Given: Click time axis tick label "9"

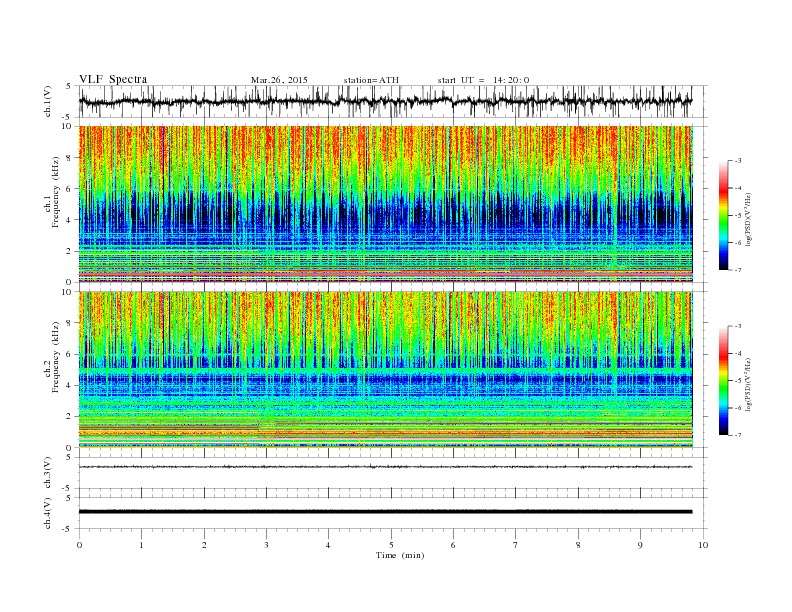Looking at the screenshot, I should point(640,545).
